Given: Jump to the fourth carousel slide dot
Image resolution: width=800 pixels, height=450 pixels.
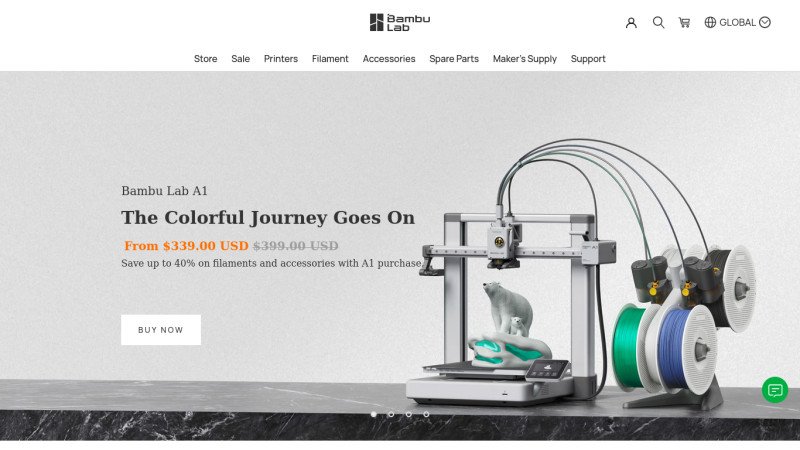Looking at the screenshot, I should pos(426,414).
